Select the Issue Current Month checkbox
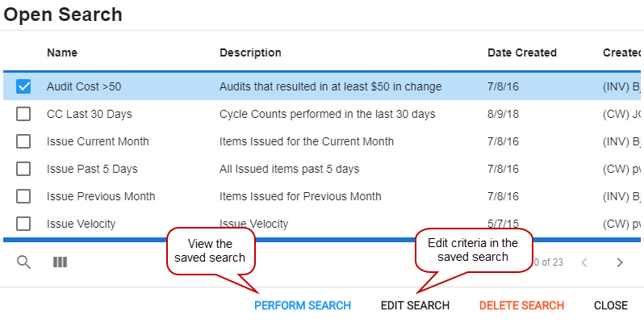644x323 pixels. pyautogui.click(x=23, y=141)
